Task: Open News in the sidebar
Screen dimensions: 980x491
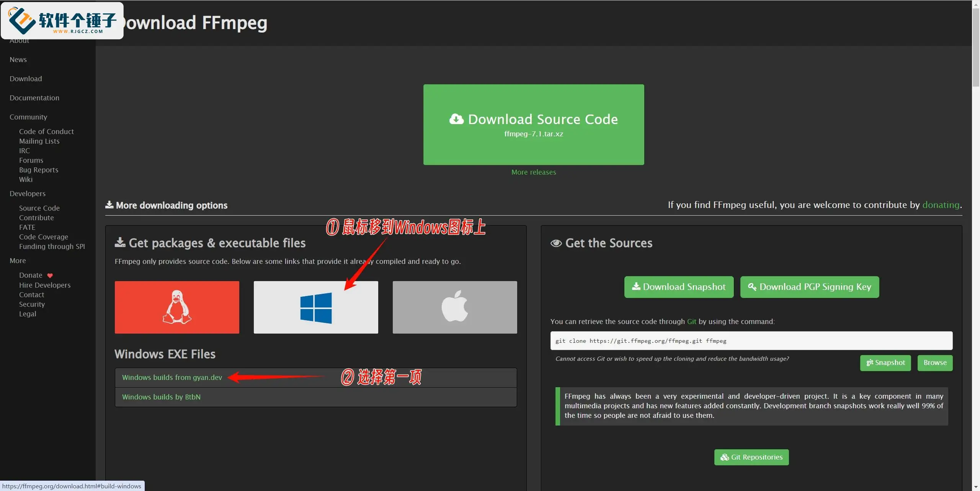Action: click(18, 60)
